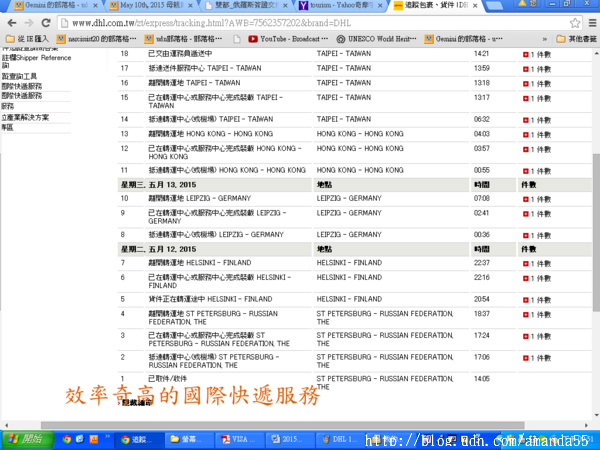Open the YouTube - Broadcast bookmark
600x450 pixels.
click(288, 39)
